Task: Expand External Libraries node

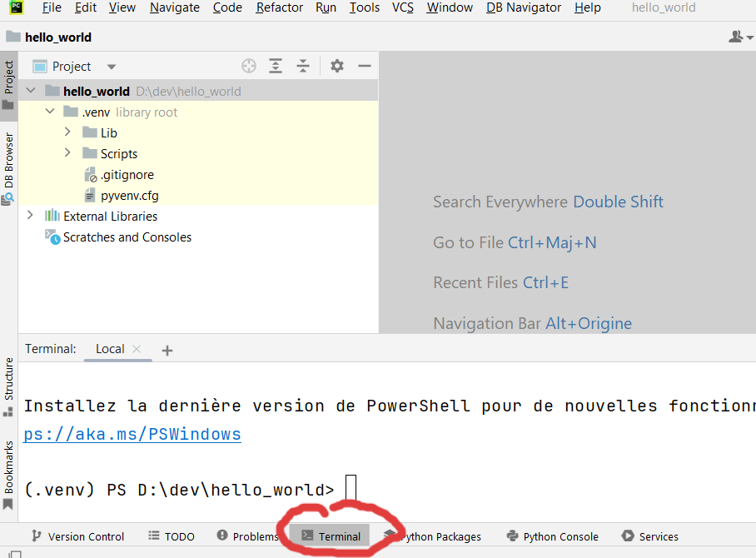Action: [31, 216]
